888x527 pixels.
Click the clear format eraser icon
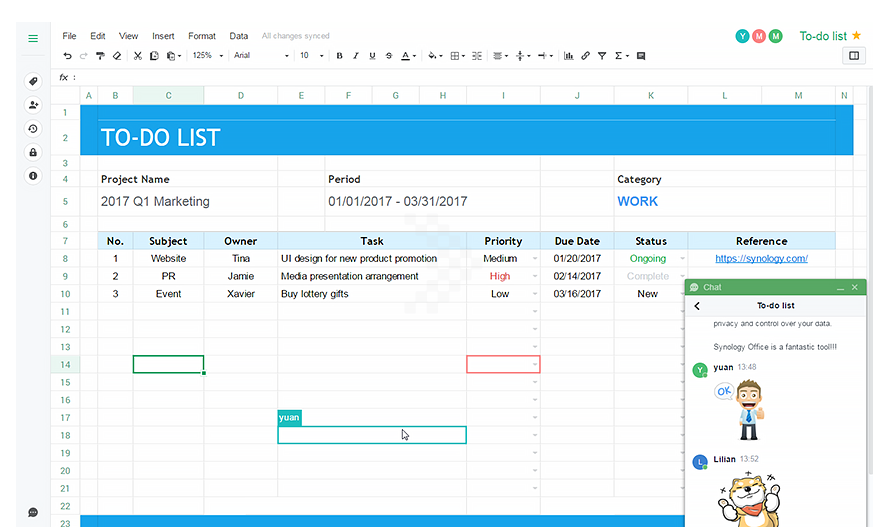(117, 56)
